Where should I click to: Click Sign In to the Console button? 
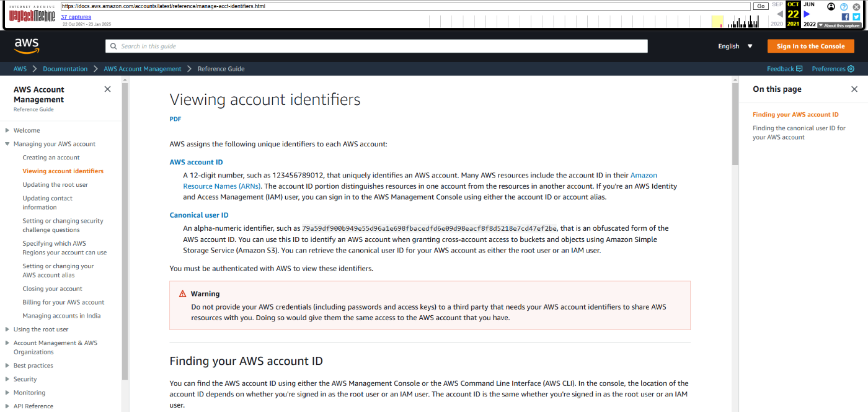(810, 47)
